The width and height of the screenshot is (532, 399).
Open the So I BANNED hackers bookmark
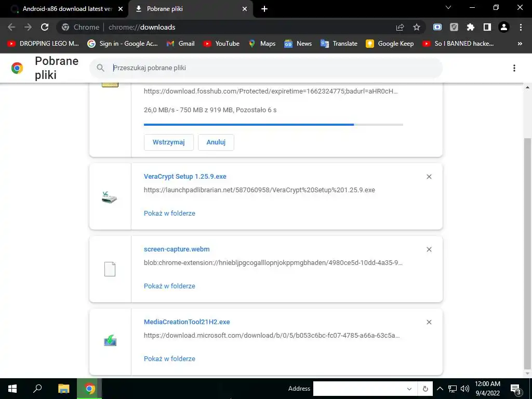tap(458, 44)
